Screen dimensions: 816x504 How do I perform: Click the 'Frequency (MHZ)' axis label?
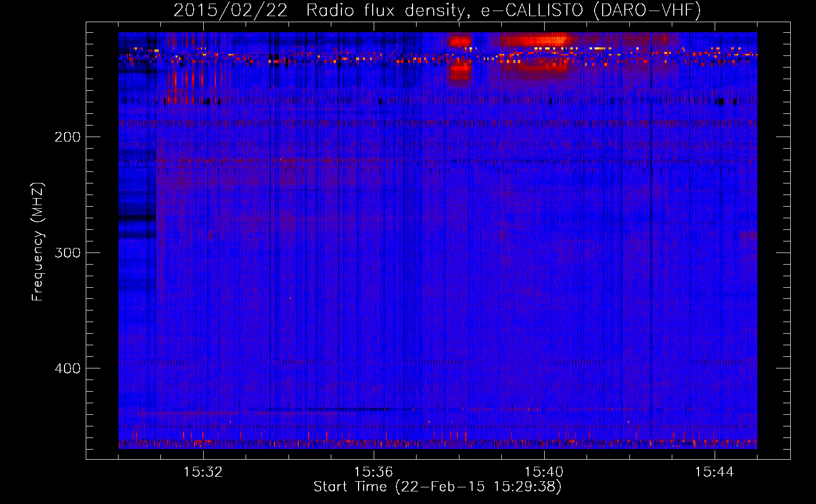(38, 242)
